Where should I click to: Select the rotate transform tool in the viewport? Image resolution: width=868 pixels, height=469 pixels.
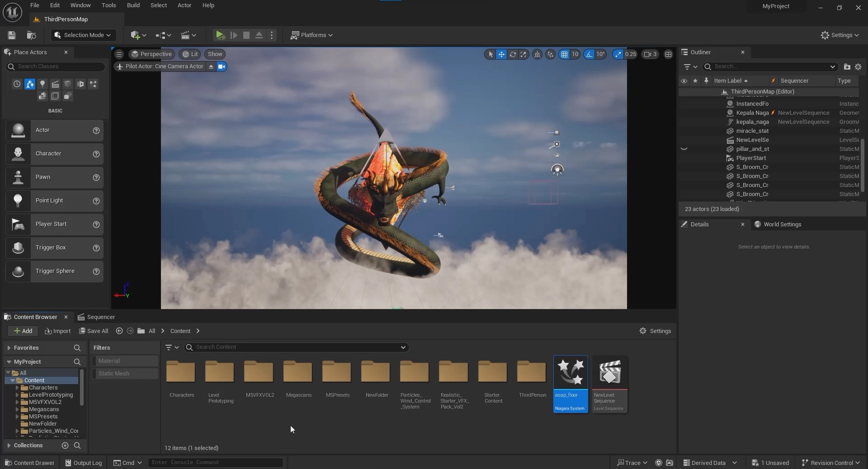click(x=512, y=54)
